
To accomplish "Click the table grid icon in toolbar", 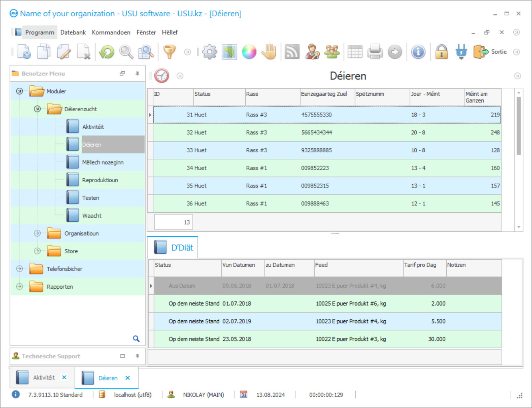I will click(355, 52).
